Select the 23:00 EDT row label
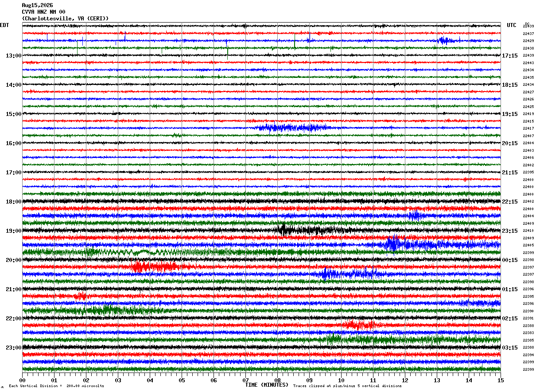536x392 pixels. pos(14,348)
